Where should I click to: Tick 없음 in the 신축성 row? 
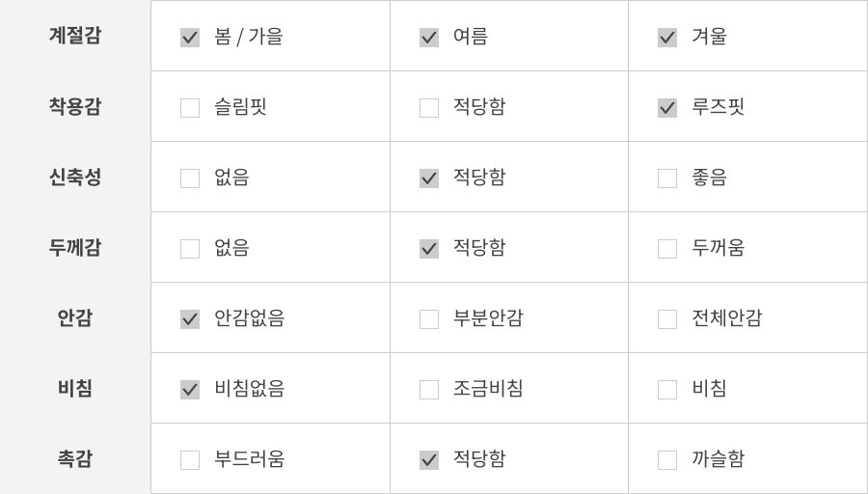click(x=190, y=178)
